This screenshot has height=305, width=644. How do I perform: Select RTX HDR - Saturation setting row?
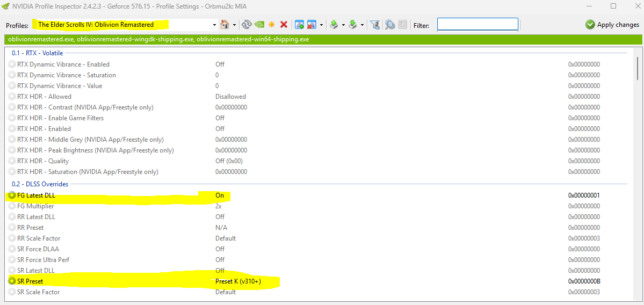coord(319,172)
